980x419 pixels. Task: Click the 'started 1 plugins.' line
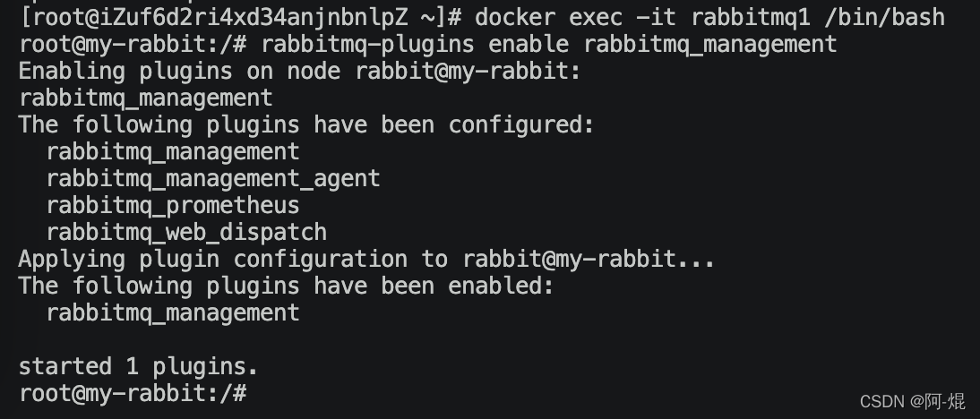[138, 366]
